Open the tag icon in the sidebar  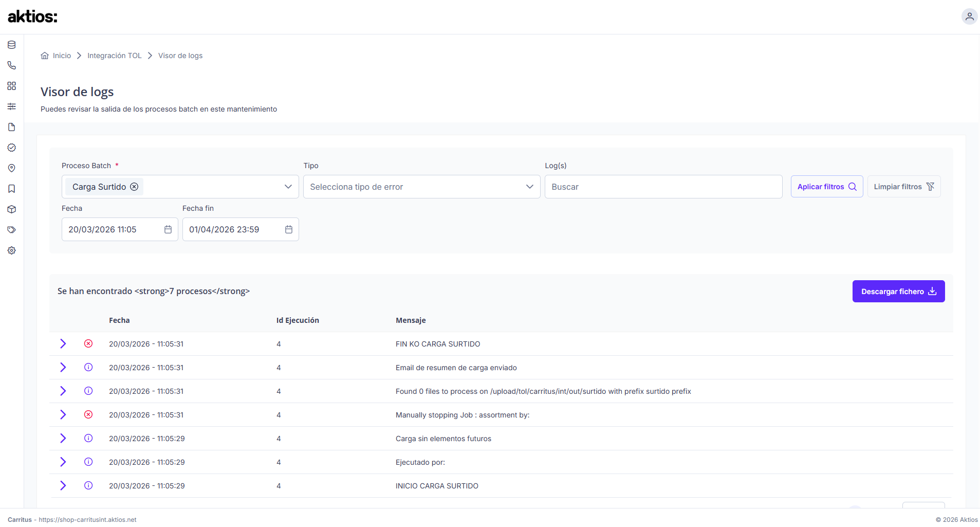[x=12, y=230]
